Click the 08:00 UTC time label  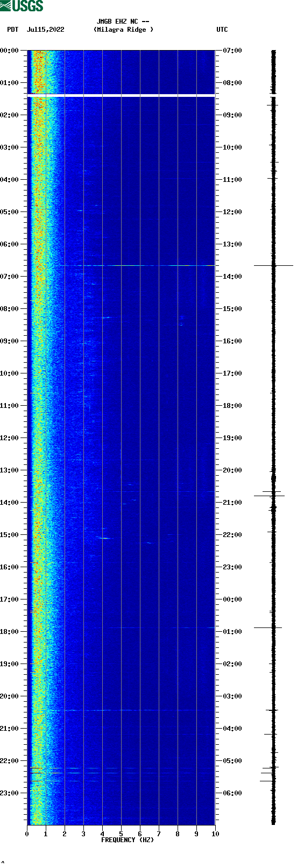pyautogui.click(x=232, y=83)
